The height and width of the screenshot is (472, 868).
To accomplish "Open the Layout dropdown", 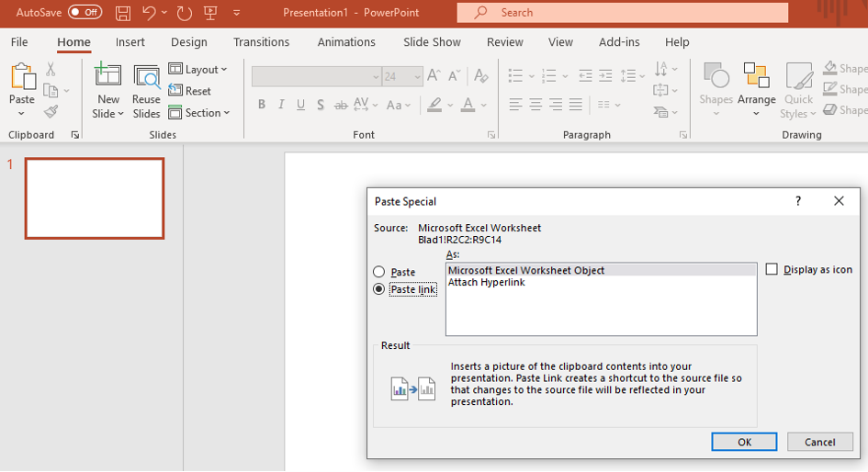I will tap(198, 69).
